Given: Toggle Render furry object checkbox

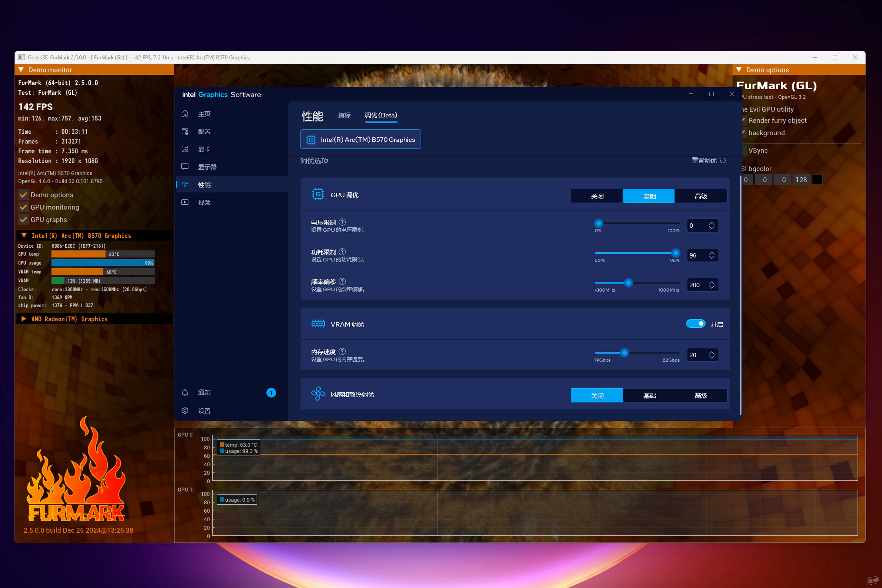Looking at the screenshot, I should (x=744, y=120).
